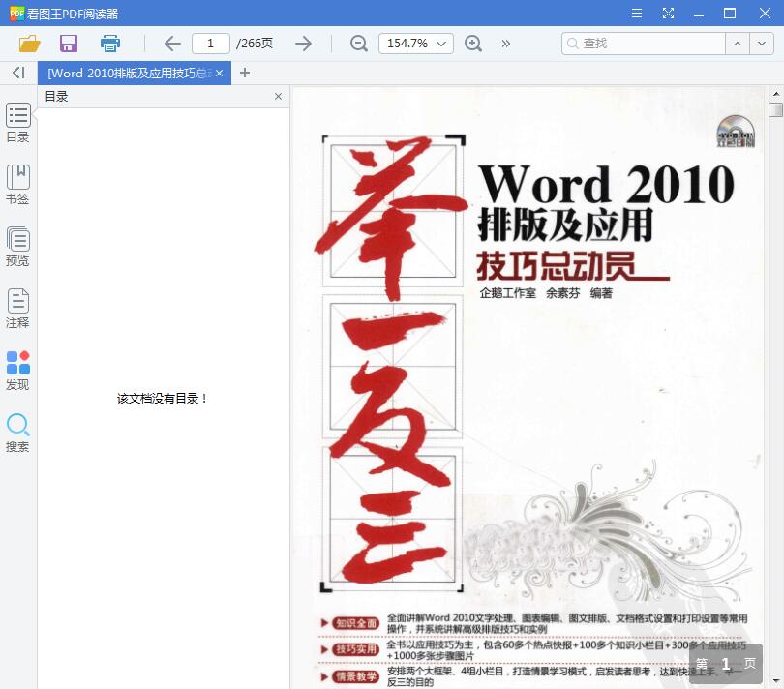This screenshot has height=689, width=784.
Task: Click the 该文档没有目录 message text
Action: [162, 399]
